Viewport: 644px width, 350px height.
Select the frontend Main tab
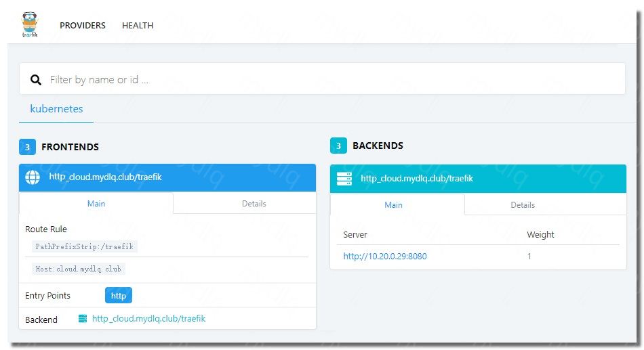pyautogui.click(x=96, y=203)
